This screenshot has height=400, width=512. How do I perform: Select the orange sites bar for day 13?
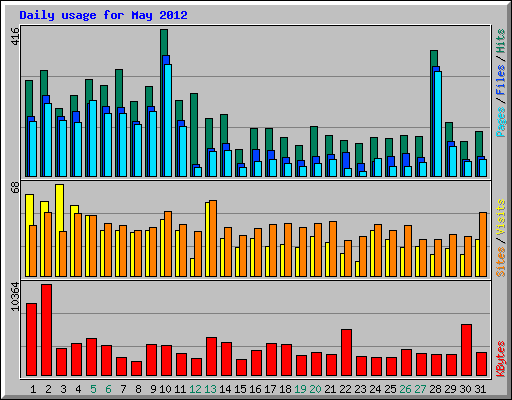click(x=213, y=238)
